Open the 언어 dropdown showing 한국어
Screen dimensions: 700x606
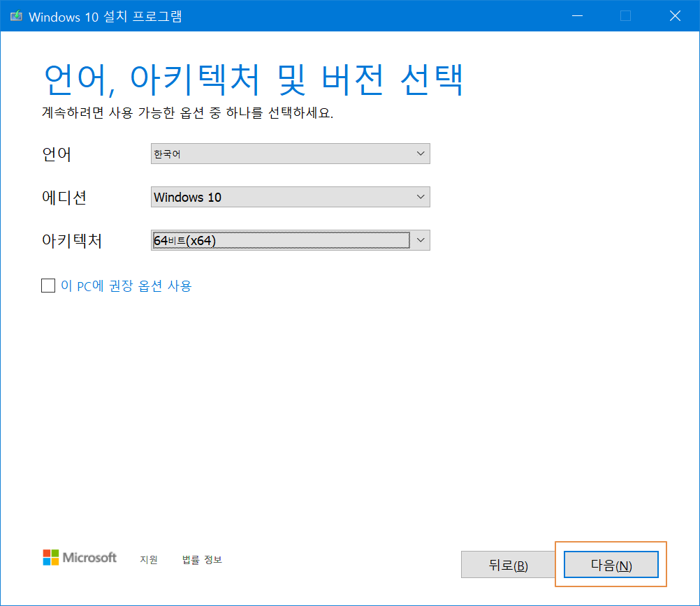pyautogui.click(x=290, y=154)
